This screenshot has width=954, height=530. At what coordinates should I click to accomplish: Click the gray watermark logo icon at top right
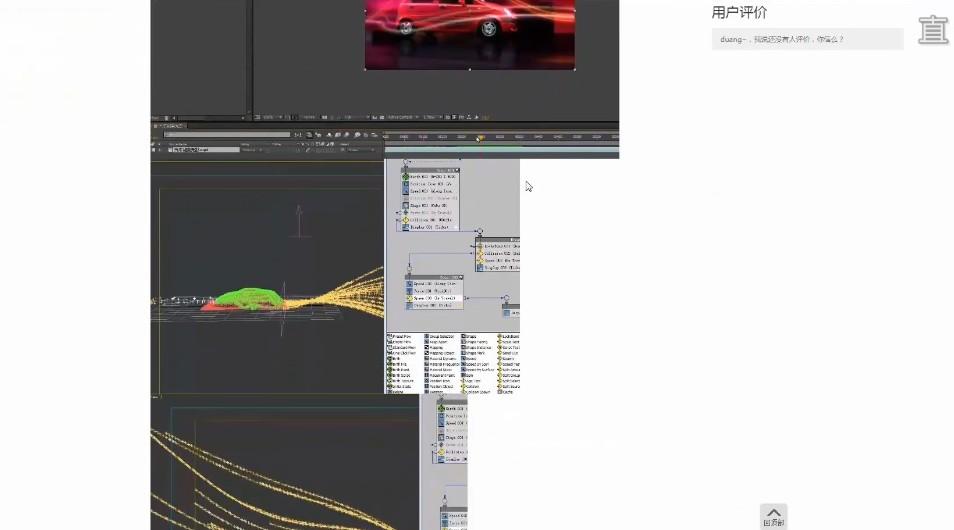coord(932,30)
